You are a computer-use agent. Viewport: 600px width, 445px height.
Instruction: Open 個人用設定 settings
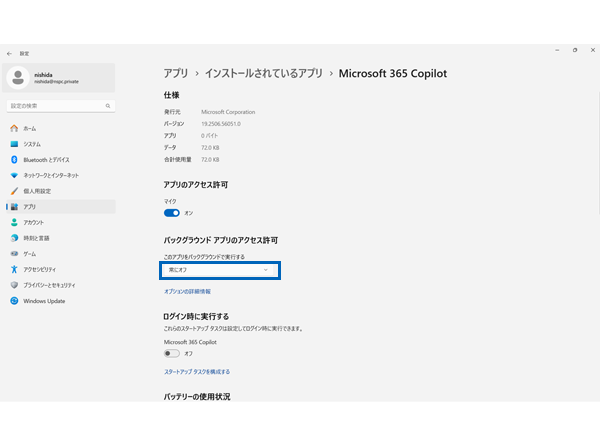tap(61, 191)
